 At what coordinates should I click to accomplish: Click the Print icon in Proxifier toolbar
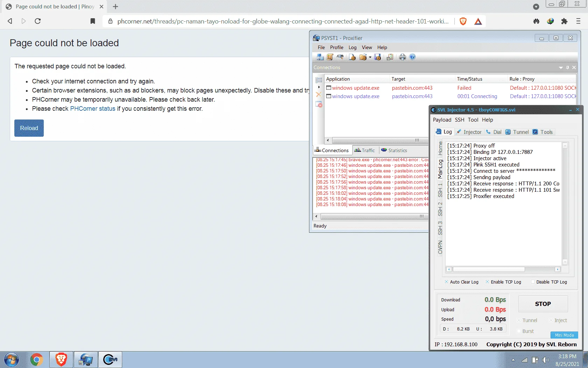click(x=402, y=57)
